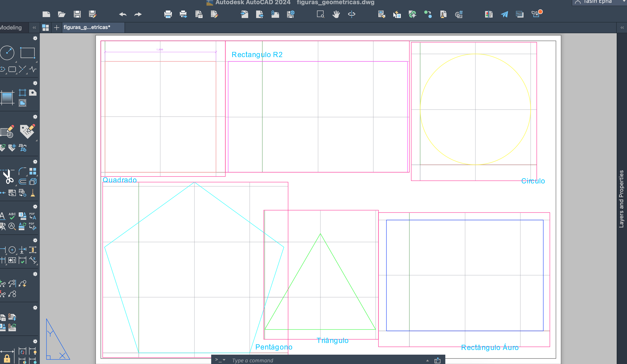Click the Plot printer icon
Viewport: 627px width, 364px height.
coord(168,14)
